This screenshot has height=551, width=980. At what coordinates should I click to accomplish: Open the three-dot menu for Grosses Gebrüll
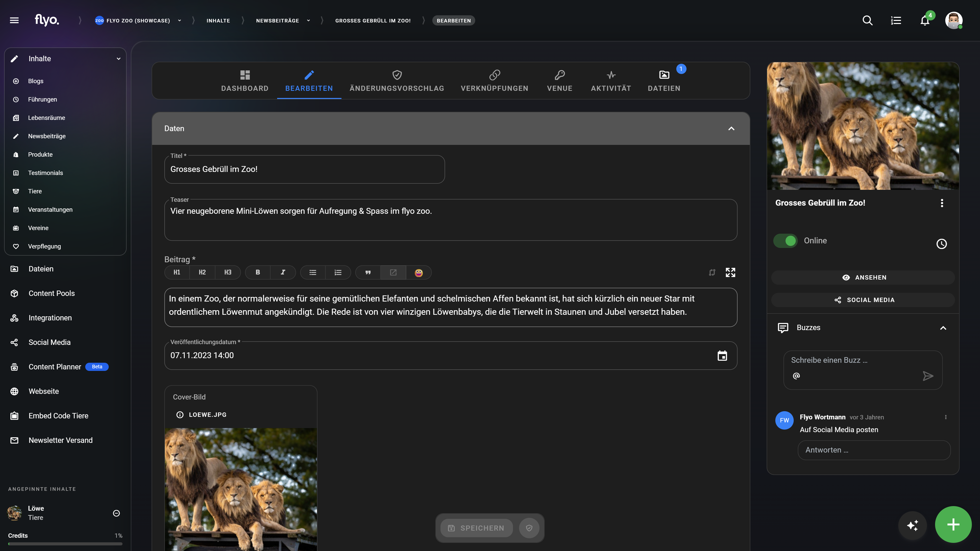tap(942, 203)
